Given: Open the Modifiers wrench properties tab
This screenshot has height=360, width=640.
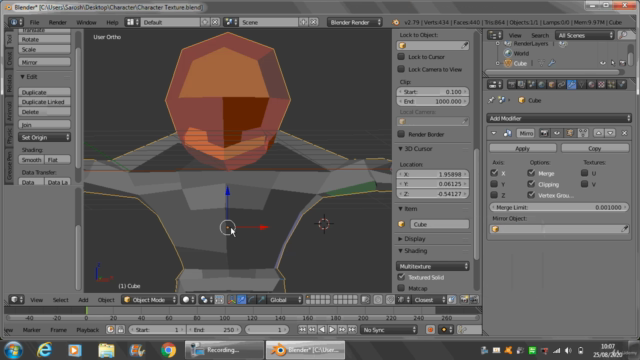Looking at the screenshot, I should (x=571, y=84).
